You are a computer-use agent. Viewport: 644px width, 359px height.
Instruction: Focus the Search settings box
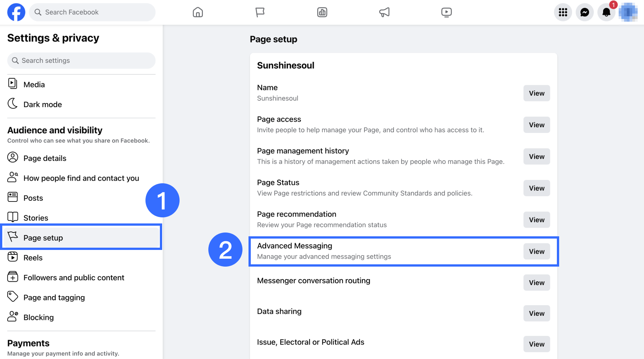coord(81,61)
